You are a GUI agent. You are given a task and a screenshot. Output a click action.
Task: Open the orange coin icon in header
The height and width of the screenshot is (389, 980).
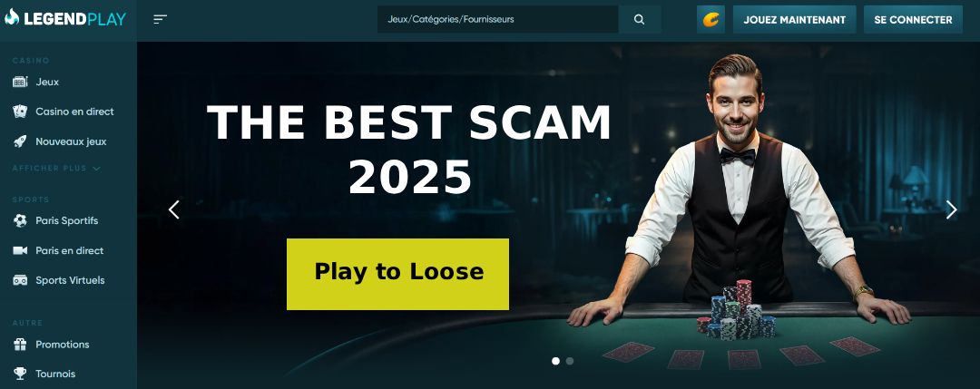point(710,19)
